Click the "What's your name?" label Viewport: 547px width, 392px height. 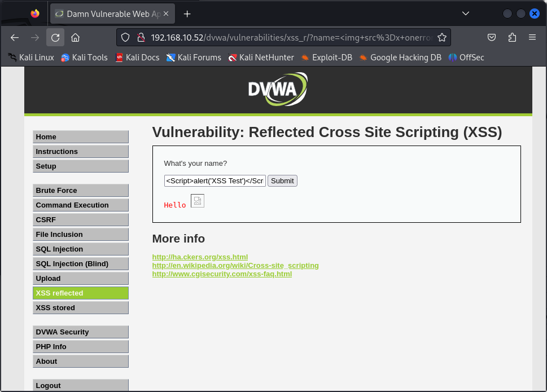click(195, 163)
